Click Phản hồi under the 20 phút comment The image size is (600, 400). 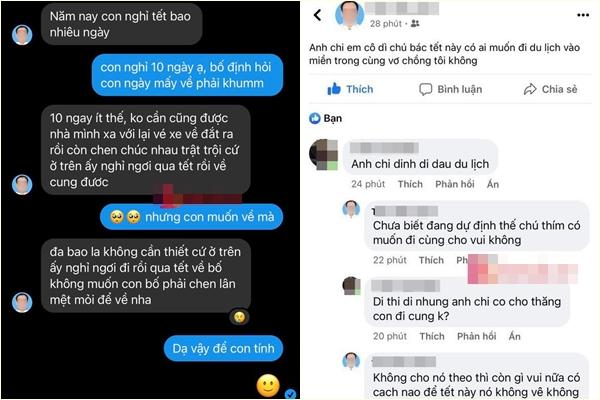pos(476,336)
